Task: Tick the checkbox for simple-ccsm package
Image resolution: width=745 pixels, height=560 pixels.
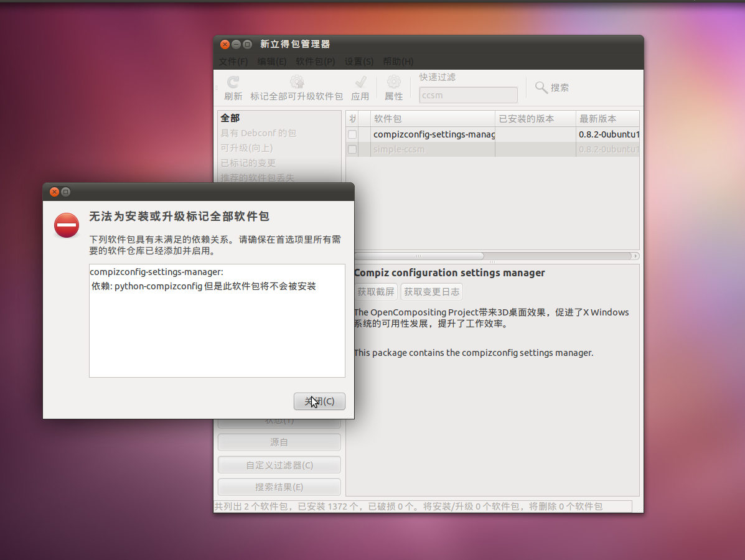Action: (x=352, y=149)
